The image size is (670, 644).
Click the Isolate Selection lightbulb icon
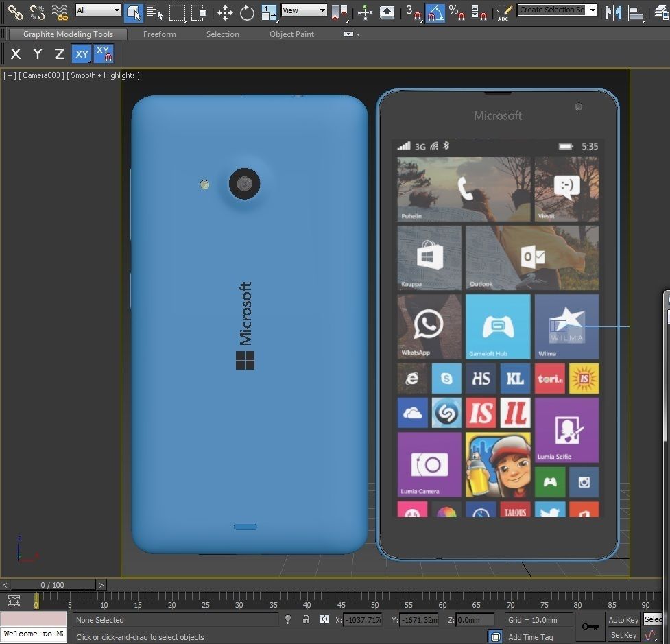[x=288, y=619]
